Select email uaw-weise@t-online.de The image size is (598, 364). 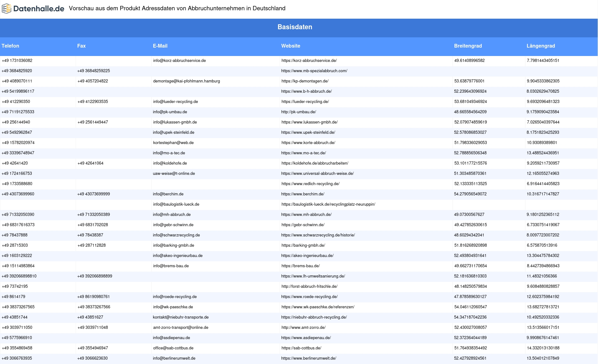pyautogui.click(x=174, y=174)
